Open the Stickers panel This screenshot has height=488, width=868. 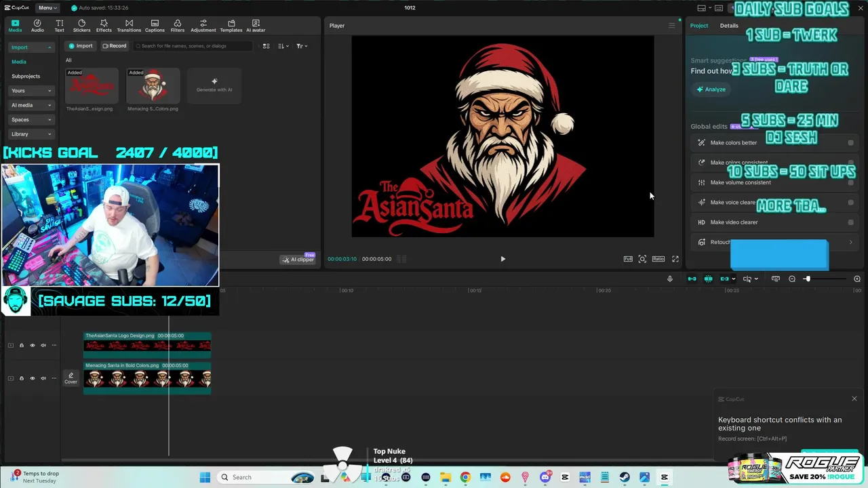81,26
